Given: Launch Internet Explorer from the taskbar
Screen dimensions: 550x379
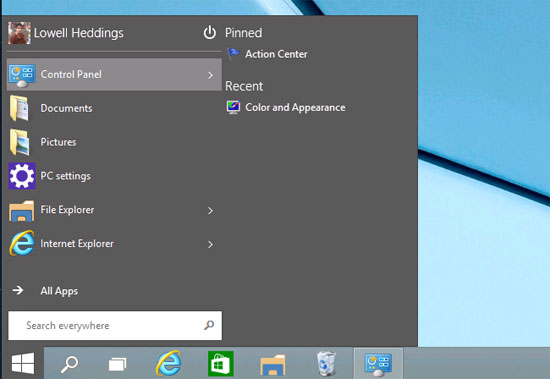Looking at the screenshot, I should (x=169, y=364).
